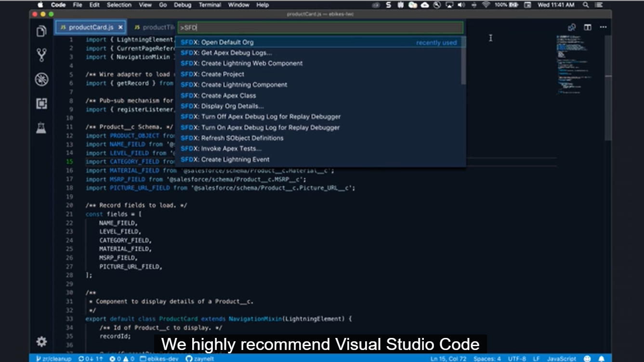Click the command palette list scrollbar

(463, 61)
